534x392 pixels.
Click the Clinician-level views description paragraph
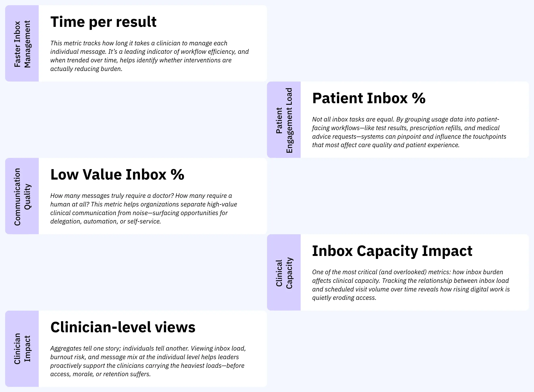coord(148,361)
